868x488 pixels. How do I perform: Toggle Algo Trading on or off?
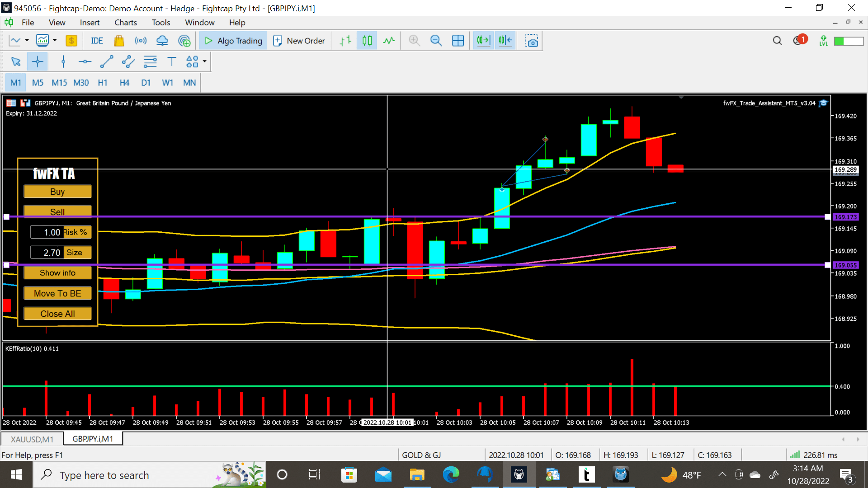click(233, 41)
